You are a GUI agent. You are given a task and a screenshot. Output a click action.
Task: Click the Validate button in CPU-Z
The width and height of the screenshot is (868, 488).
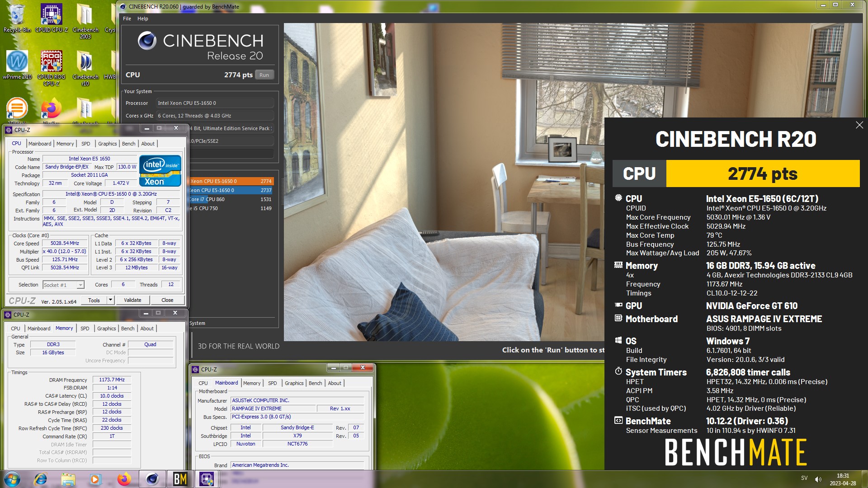tap(132, 300)
